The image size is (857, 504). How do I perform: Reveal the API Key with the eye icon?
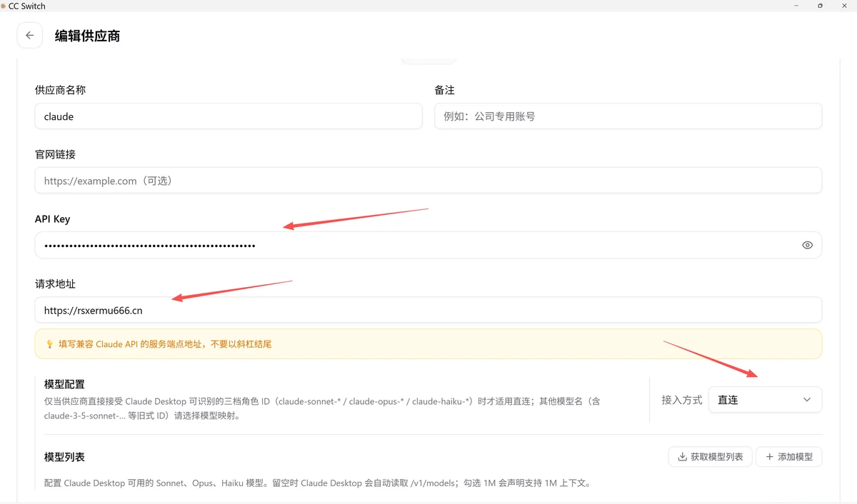coord(807,245)
